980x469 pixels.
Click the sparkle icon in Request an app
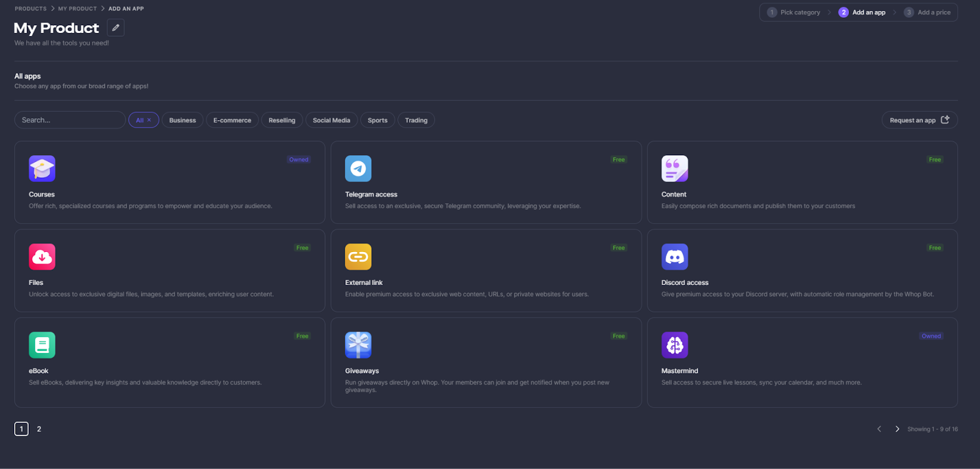pos(945,120)
